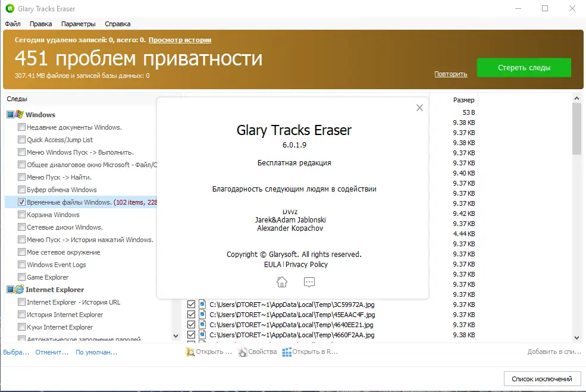Open the Privacy Policy link
Viewport: 586px width, 392px height.
point(306,265)
